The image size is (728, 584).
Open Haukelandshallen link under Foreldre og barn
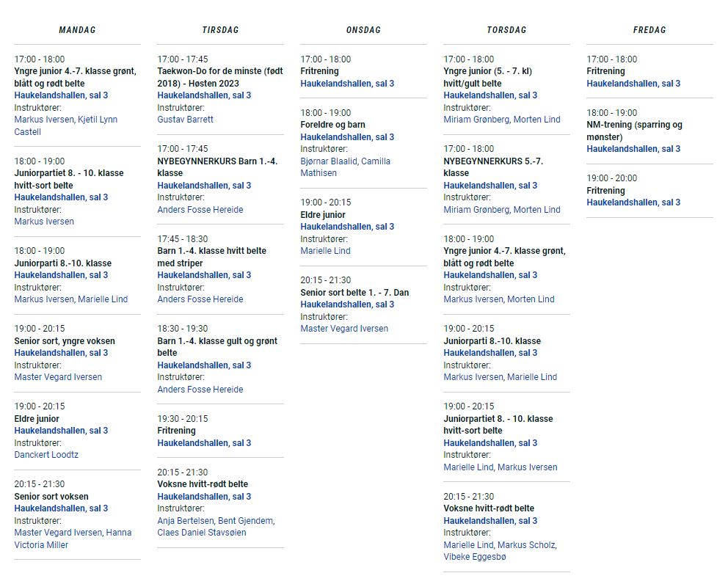click(347, 137)
